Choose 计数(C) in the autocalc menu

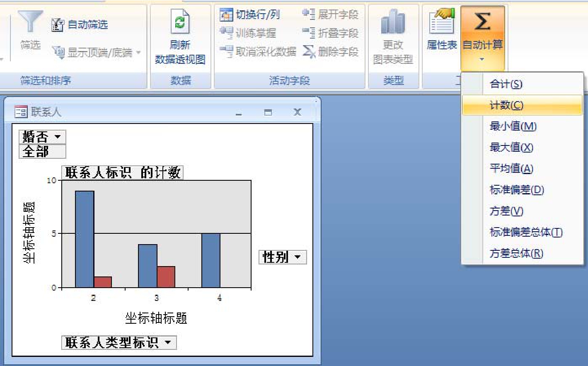click(506, 105)
